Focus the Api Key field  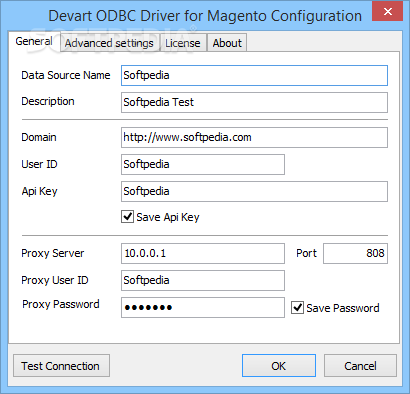click(254, 191)
